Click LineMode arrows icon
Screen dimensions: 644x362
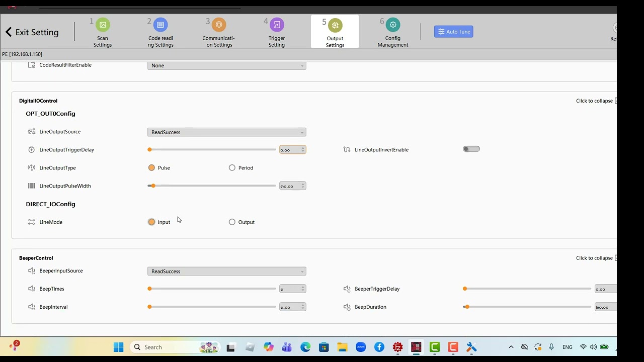click(x=31, y=222)
